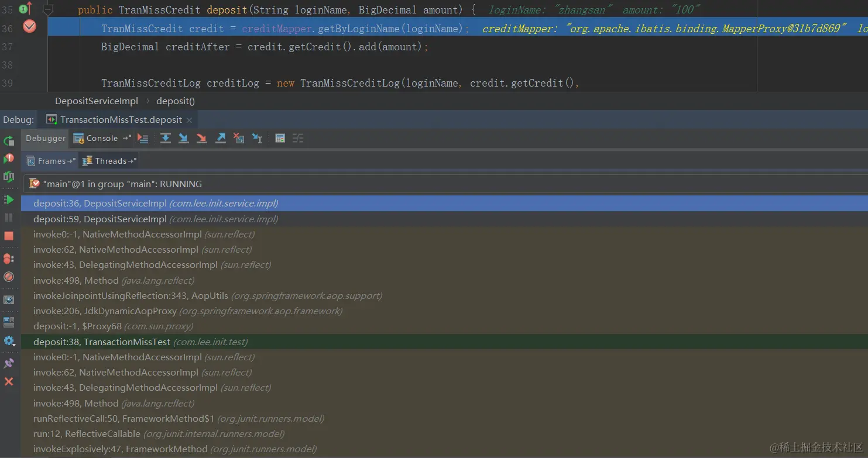Image resolution: width=868 pixels, height=458 pixels.
Task: Open Evaluate Expression calculator icon
Action: (x=280, y=138)
